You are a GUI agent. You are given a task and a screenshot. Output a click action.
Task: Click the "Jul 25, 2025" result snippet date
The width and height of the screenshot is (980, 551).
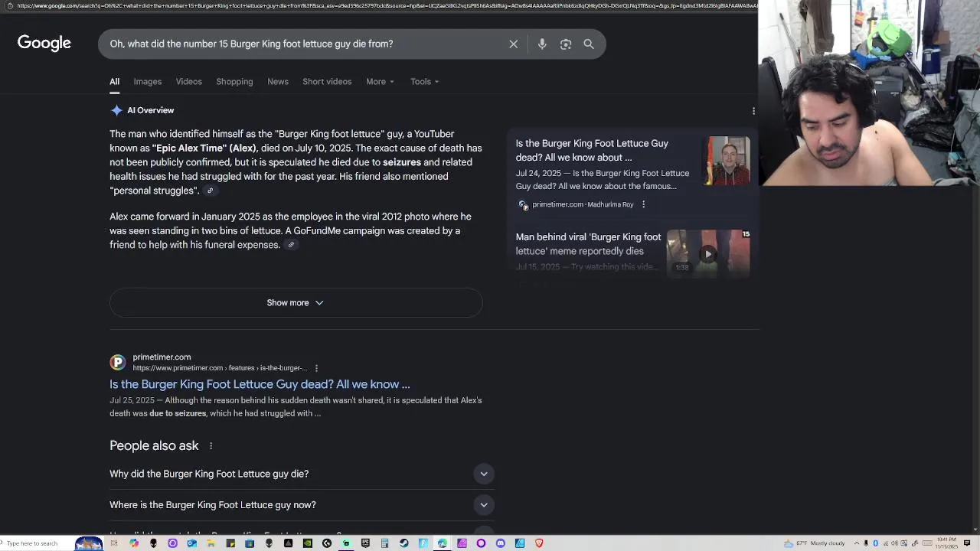click(x=132, y=400)
